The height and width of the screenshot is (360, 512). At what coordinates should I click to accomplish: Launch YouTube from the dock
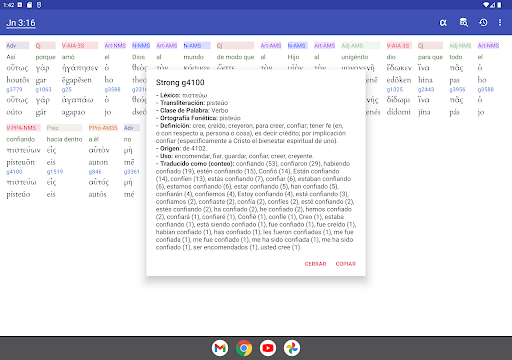pyautogui.click(x=268, y=348)
